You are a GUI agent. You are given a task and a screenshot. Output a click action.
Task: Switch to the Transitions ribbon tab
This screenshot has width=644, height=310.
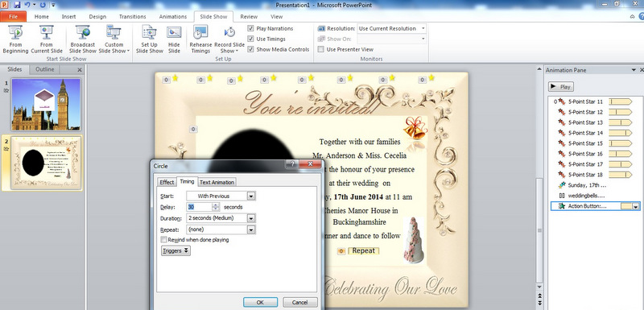pos(132,17)
